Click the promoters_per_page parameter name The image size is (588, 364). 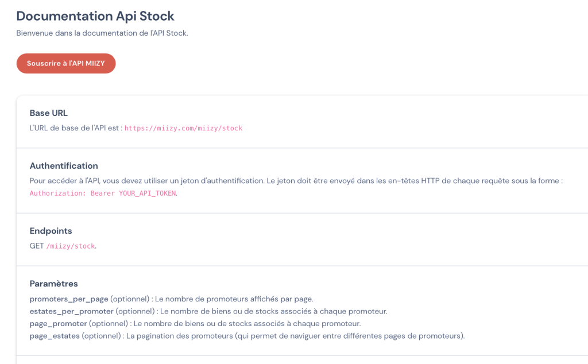69,299
